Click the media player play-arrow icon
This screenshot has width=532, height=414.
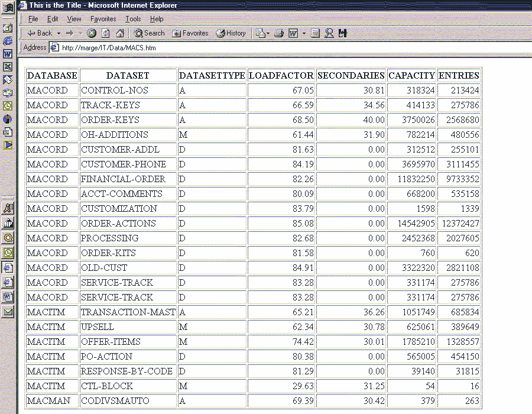(8, 145)
